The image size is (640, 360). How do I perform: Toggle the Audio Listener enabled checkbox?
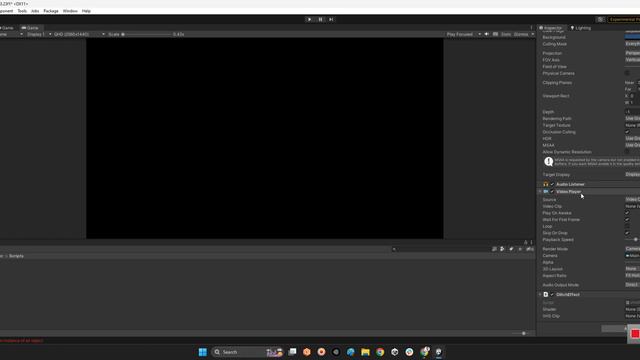point(552,184)
